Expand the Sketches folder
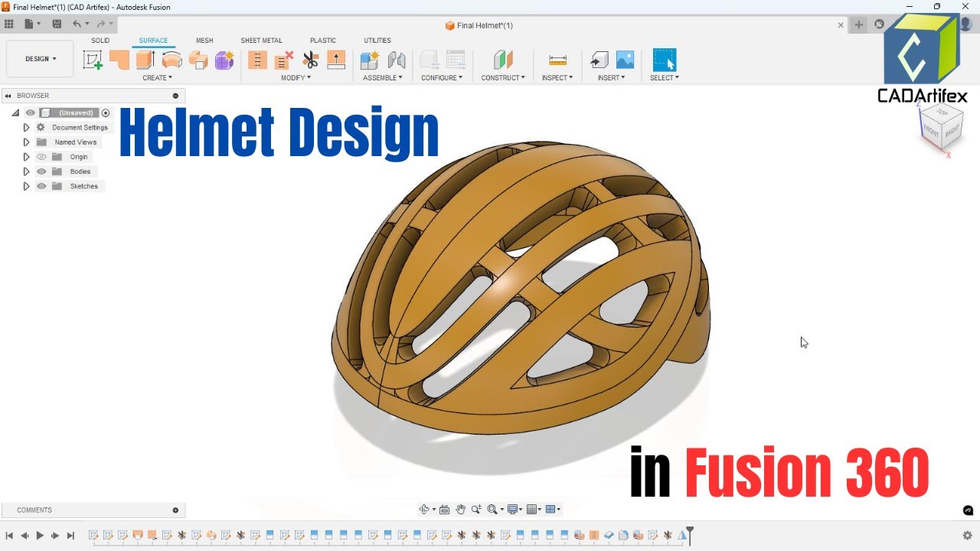980x551 pixels. pos(26,186)
